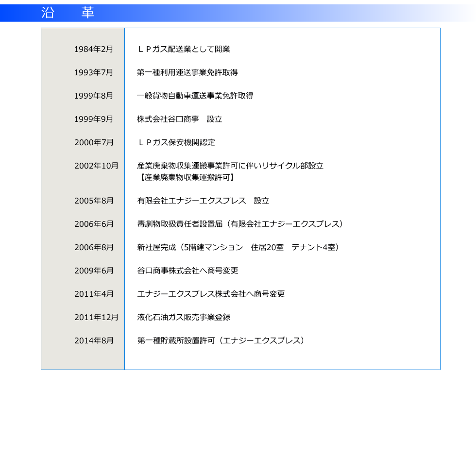Image resolution: width=476 pixels, height=476 pixels.
Task: Click on 谷口商事株式会社へ商号変更
Action: [x=187, y=271]
